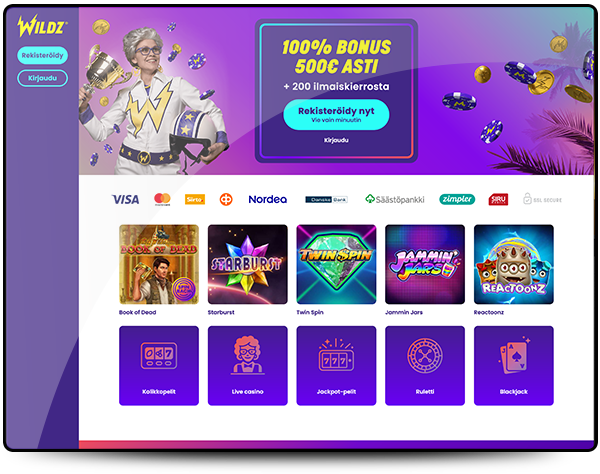Launch the Book of Dead game thumbnail
The height and width of the screenshot is (474, 600).
[159, 264]
